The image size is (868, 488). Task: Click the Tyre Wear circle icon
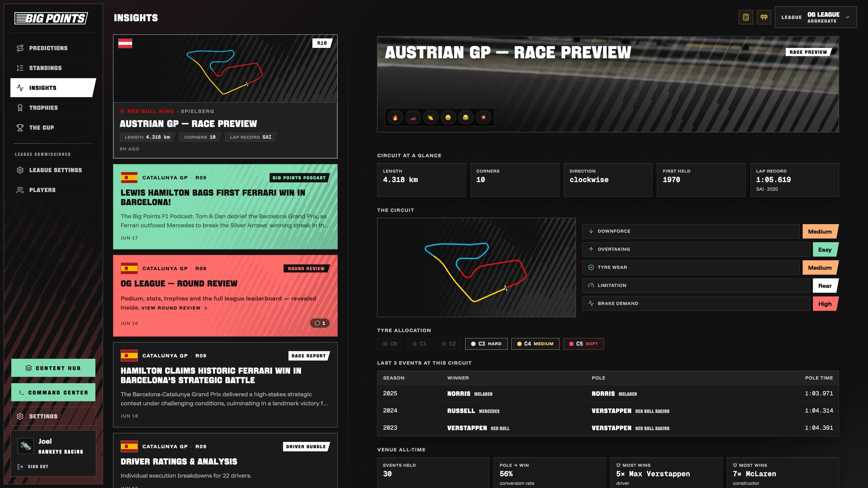click(x=591, y=267)
